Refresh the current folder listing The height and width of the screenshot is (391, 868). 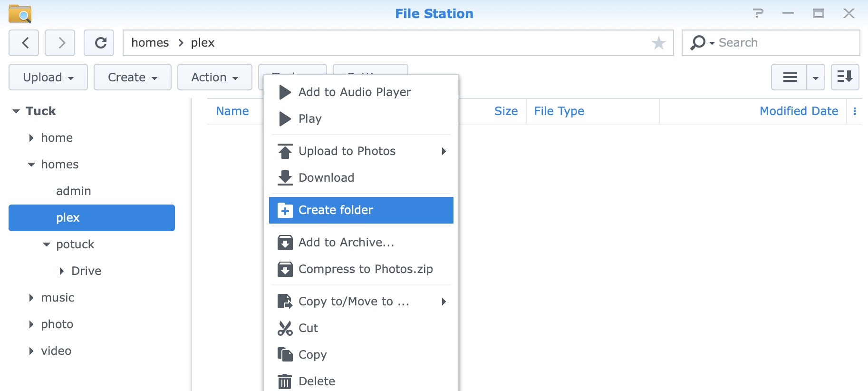click(99, 43)
